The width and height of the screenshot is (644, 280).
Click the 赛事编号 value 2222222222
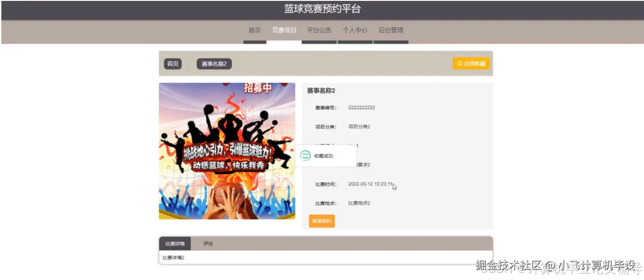coord(362,108)
